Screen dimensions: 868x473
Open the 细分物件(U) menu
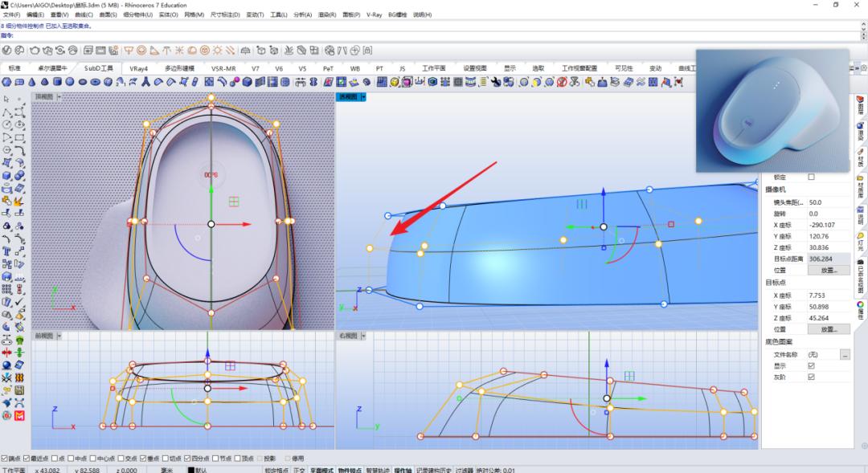pyautogui.click(x=138, y=15)
